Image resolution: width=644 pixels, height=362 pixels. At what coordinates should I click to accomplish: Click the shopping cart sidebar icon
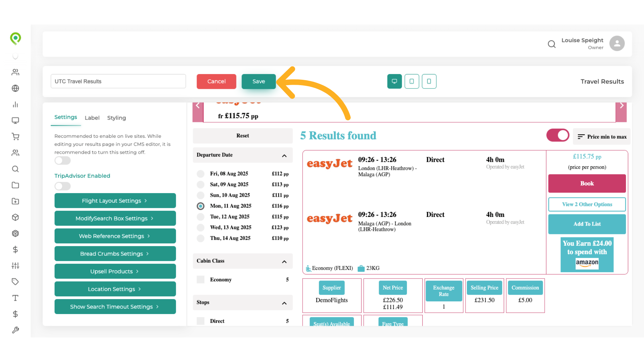[x=15, y=137]
